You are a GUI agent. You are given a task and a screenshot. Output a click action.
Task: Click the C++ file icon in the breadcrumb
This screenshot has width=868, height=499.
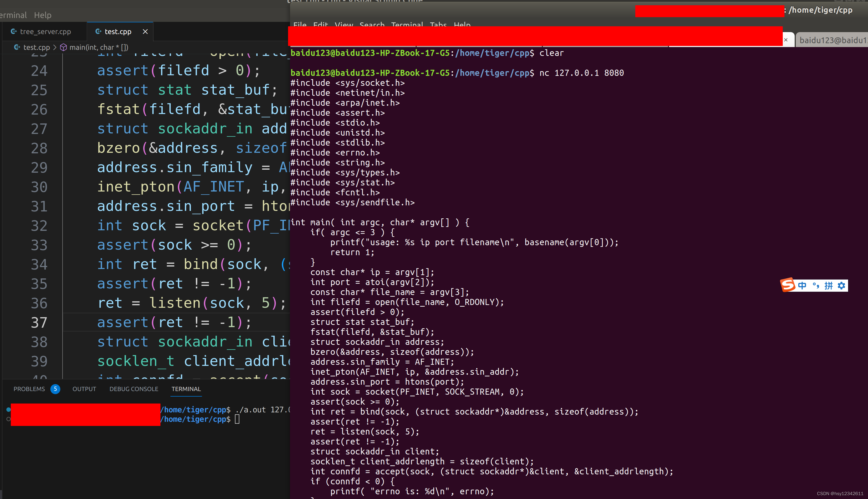point(17,47)
